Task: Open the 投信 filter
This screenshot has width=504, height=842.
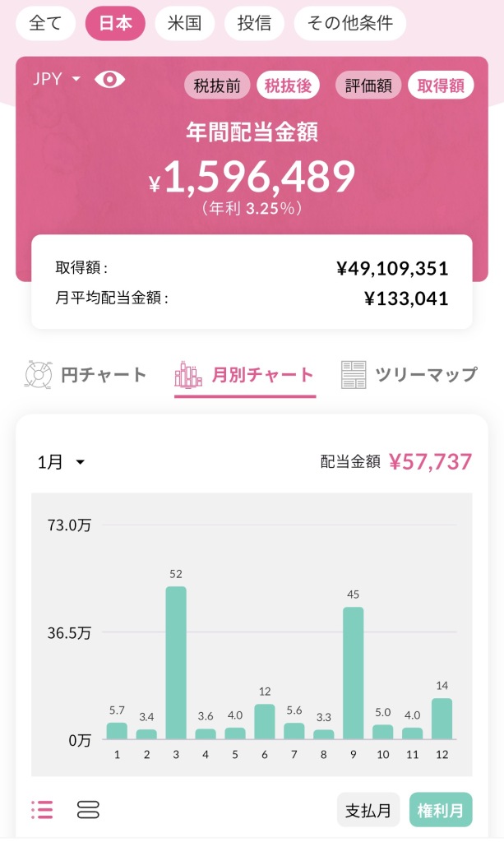Action: click(254, 23)
